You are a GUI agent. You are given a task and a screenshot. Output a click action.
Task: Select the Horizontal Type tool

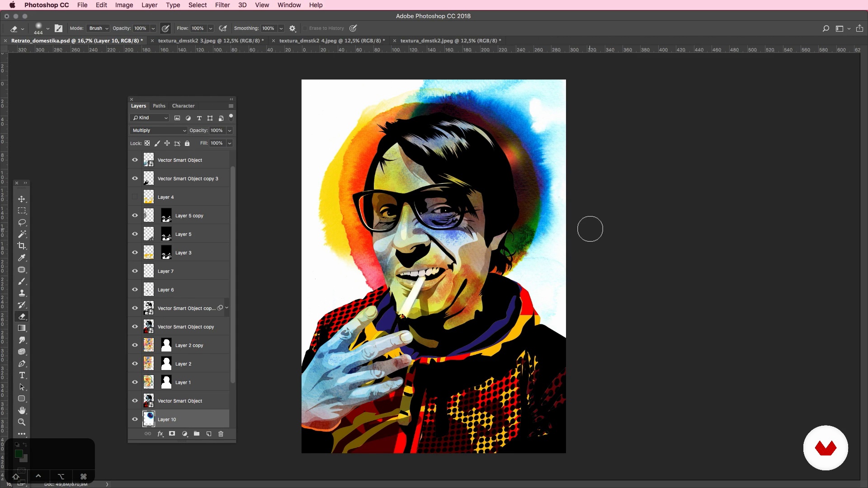tap(22, 375)
